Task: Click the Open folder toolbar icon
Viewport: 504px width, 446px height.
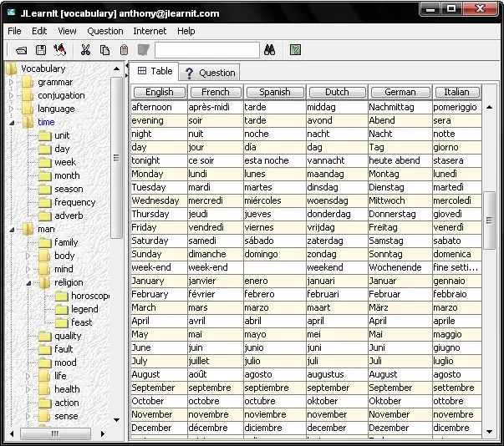Action: point(22,50)
